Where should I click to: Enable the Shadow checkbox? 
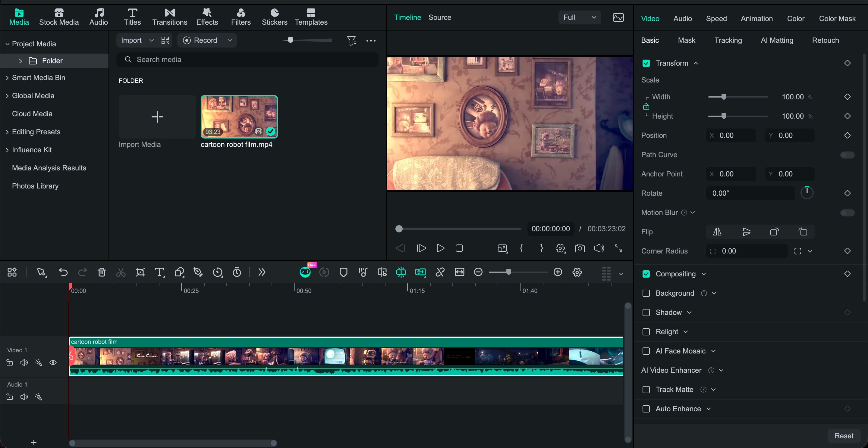[646, 312]
